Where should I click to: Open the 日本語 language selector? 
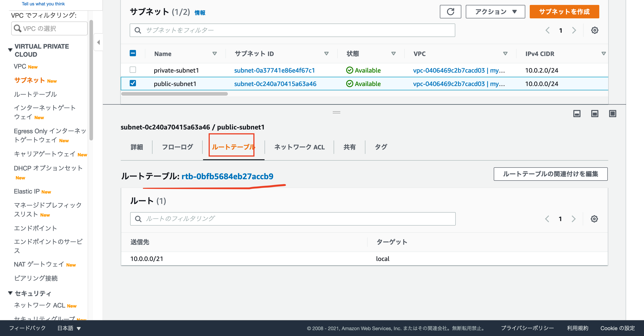tap(69, 328)
